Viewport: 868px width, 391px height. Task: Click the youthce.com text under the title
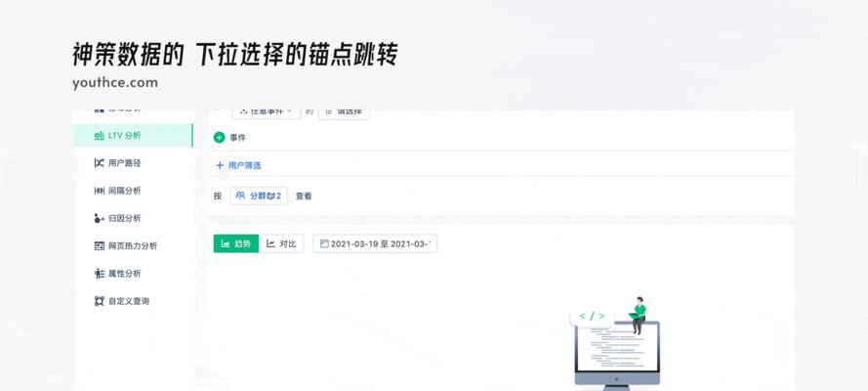[x=115, y=83]
